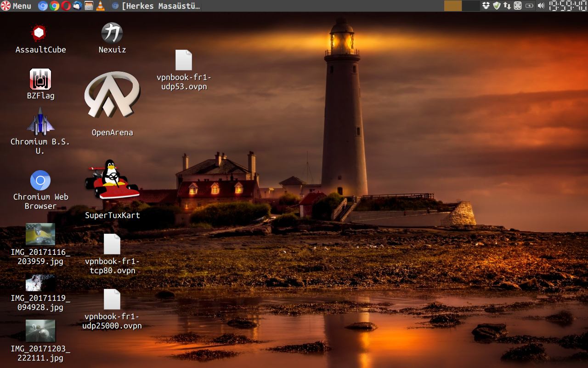The height and width of the screenshot is (368, 588).
Task: Select the Chromium Web Browser desktop icon
Action: (x=40, y=180)
